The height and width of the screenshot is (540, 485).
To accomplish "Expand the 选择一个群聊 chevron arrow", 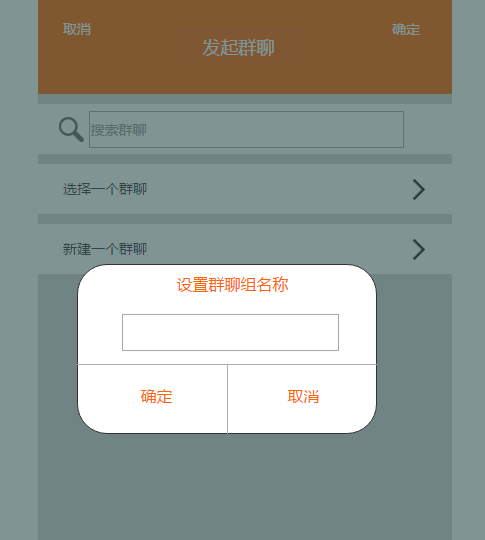I will pyautogui.click(x=419, y=189).
